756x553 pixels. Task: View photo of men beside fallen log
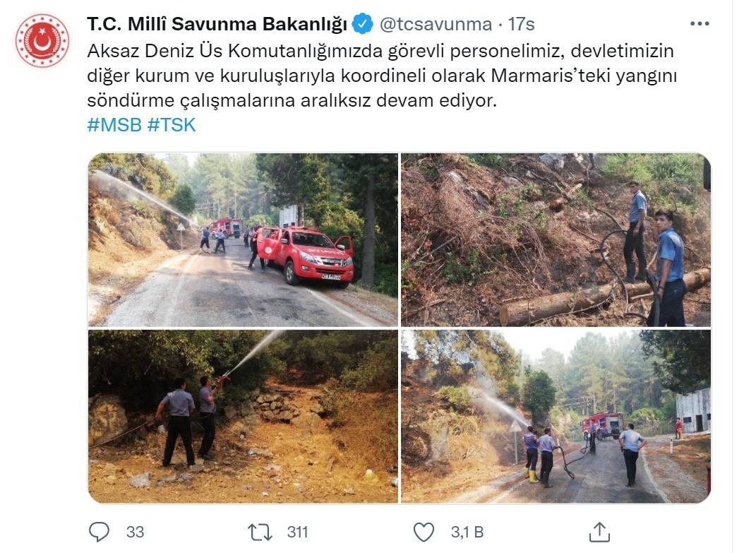(x=556, y=240)
